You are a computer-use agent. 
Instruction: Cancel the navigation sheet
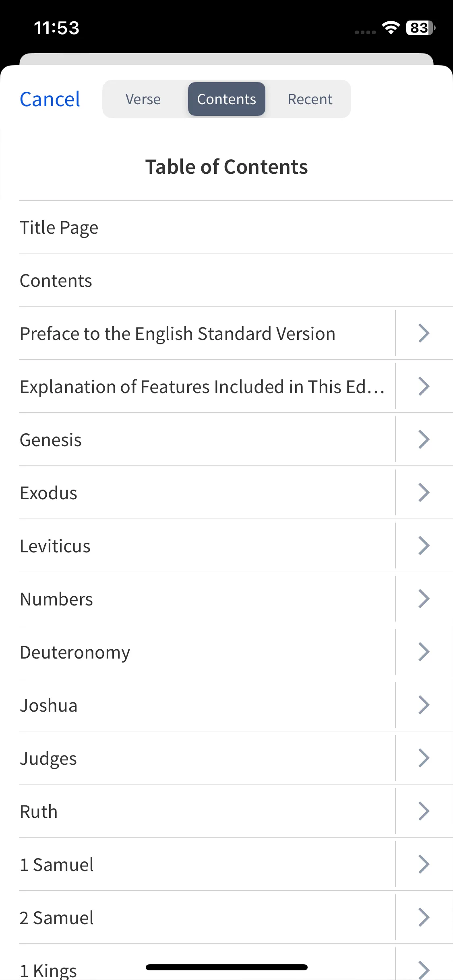(x=50, y=99)
